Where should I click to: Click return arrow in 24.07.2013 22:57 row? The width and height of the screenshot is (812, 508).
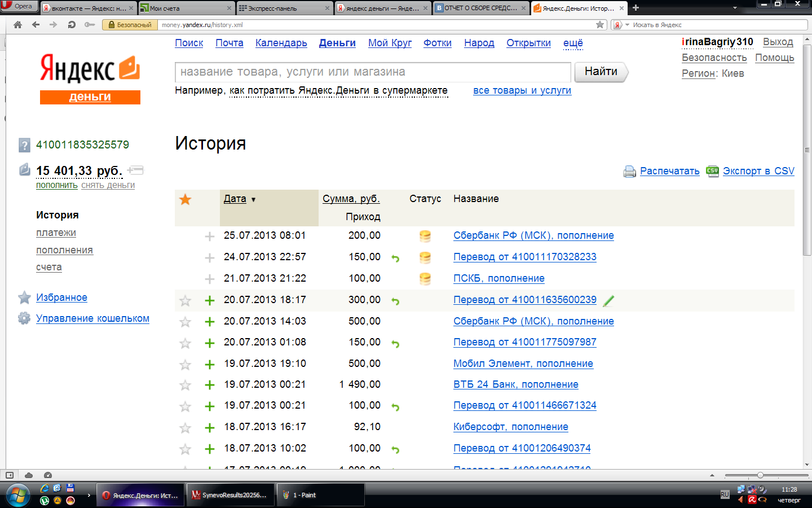tap(395, 258)
